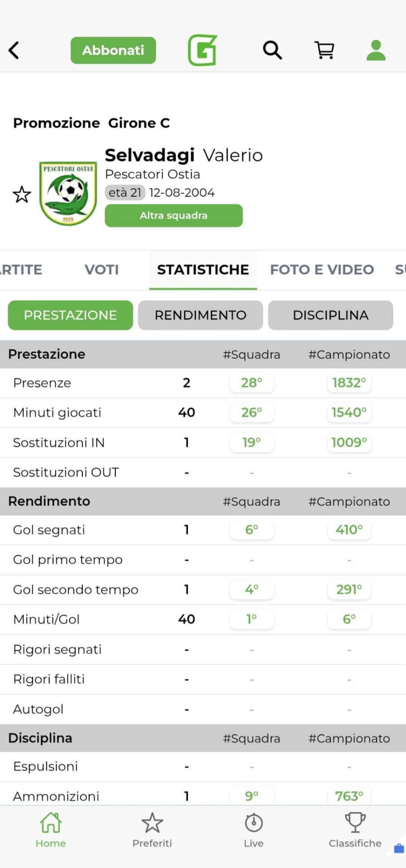Switch to the VOTI tab
This screenshot has width=406, height=868.
101,270
